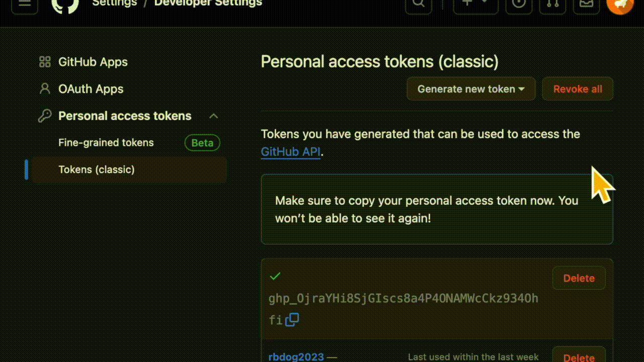This screenshot has width=644, height=362.
Task: Collapse the Personal access tokens section
Action: (213, 116)
